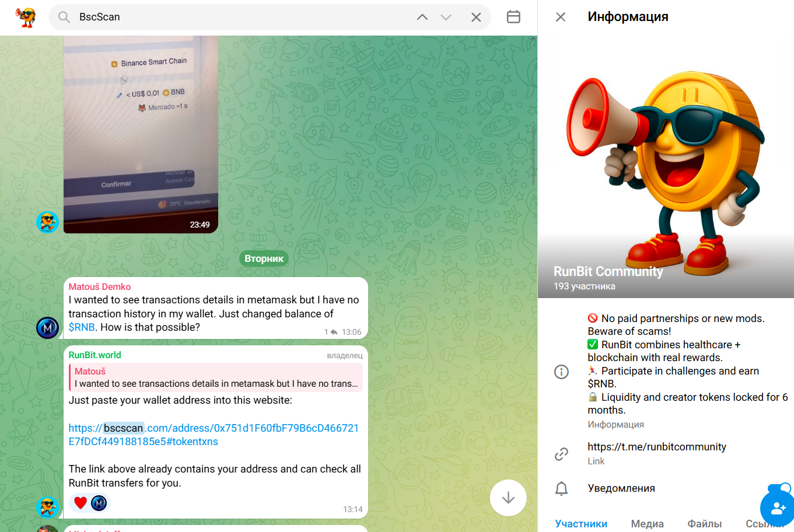
Task: Switch to the Медиа tab
Action: click(648, 524)
